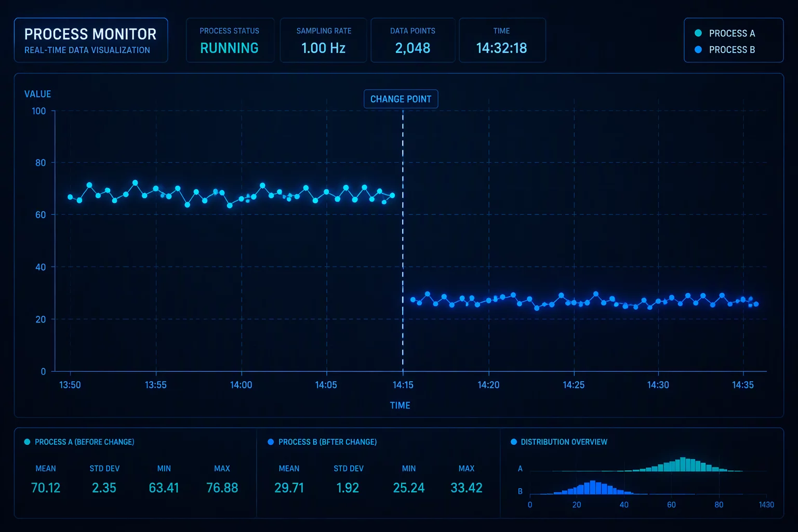Click the 14:35 time axis label
The image size is (798, 532).
pos(743,385)
